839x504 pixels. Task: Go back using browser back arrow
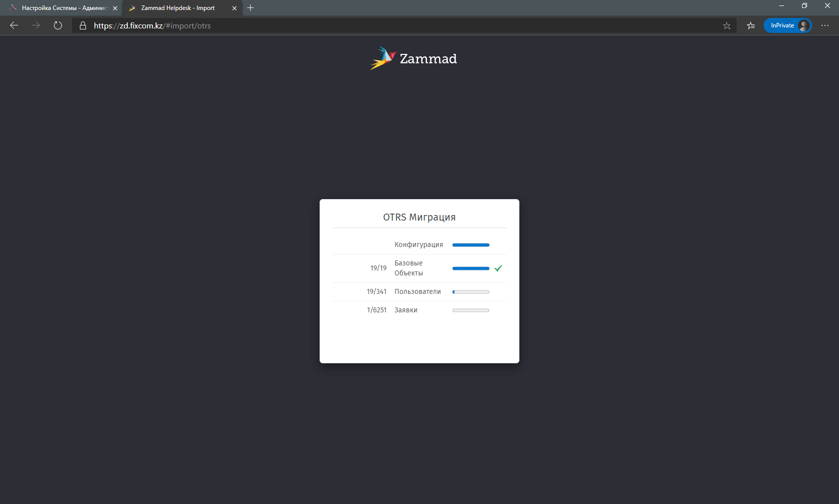point(14,25)
